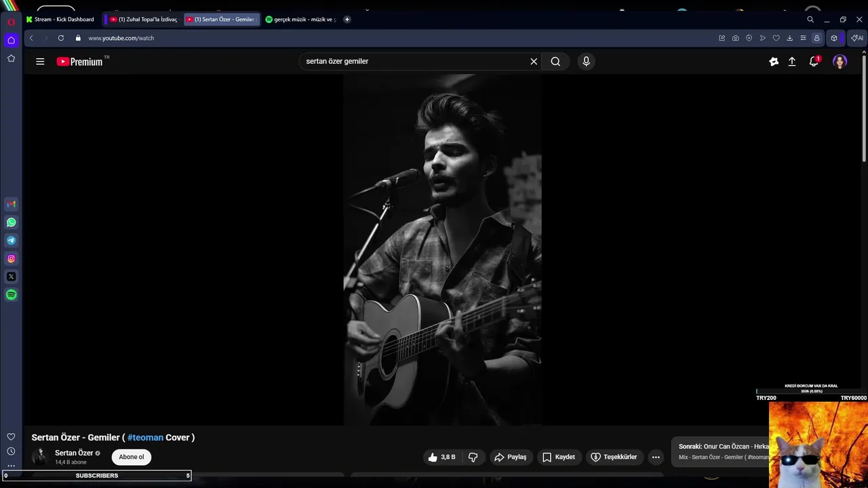Viewport: 868px width, 488px height.
Task: Search open tabs via top-right magnifier
Action: (810, 20)
